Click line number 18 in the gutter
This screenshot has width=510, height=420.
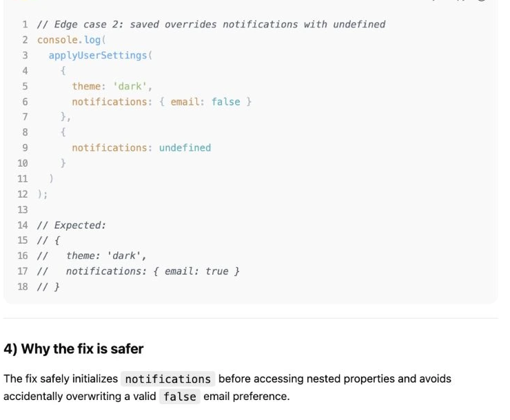coord(23,286)
